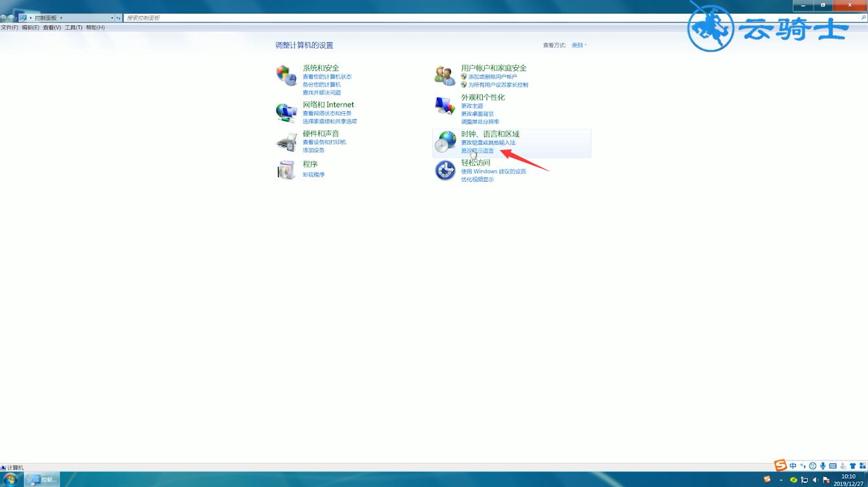Open the four-square toolbox icon on Sogou bar
868x487 pixels.
coord(862,466)
